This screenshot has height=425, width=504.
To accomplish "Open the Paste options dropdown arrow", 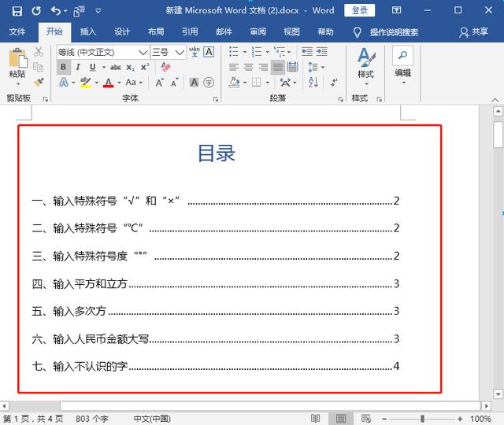I will tap(18, 84).
